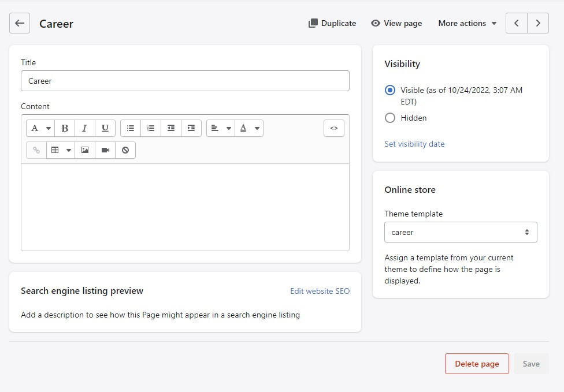
Task: Select the Visible radio option
Action: click(390, 90)
